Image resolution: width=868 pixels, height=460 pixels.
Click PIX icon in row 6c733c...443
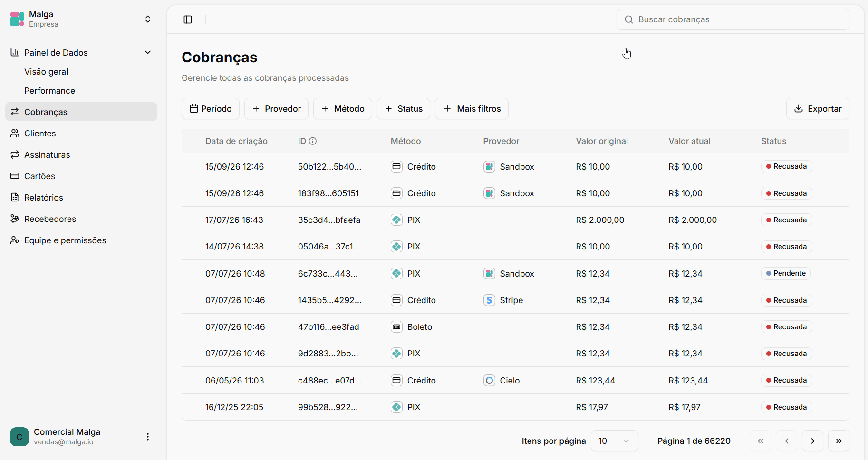tap(396, 274)
